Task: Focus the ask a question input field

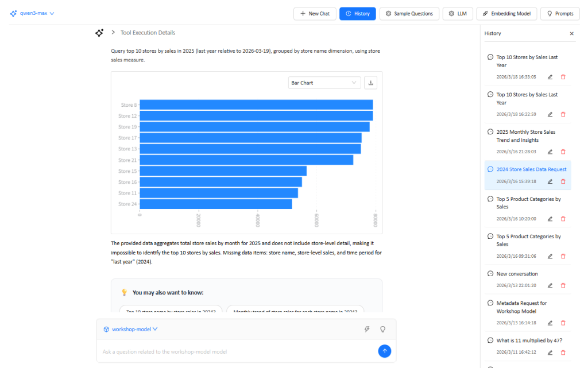Action: pyautogui.click(x=235, y=351)
